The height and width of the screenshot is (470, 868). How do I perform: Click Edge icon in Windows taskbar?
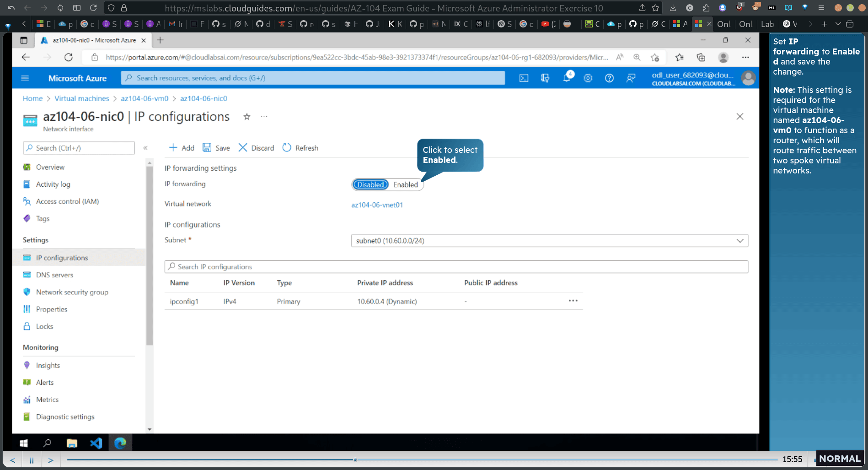(120, 443)
